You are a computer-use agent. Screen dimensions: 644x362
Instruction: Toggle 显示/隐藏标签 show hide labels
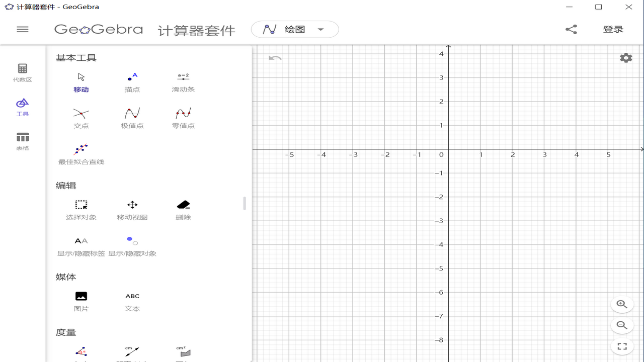(81, 245)
